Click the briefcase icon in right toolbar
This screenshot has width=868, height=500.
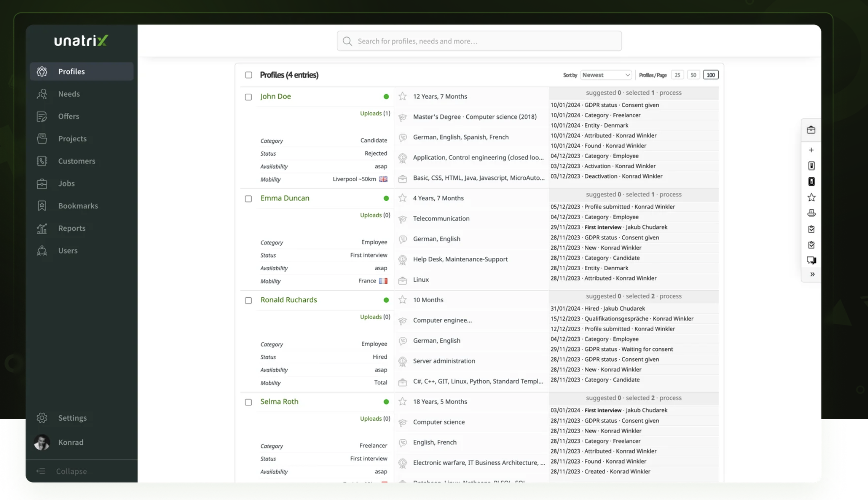click(x=811, y=130)
